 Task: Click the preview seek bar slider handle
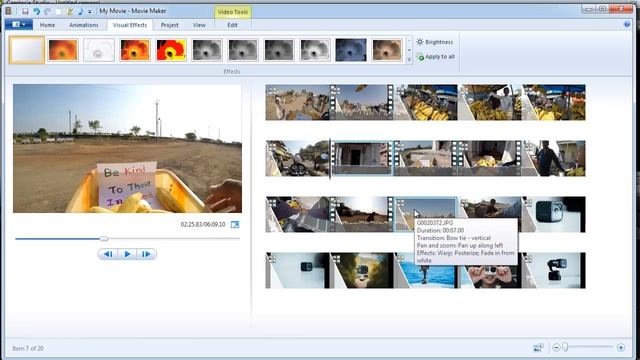click(x=104, y=239)
